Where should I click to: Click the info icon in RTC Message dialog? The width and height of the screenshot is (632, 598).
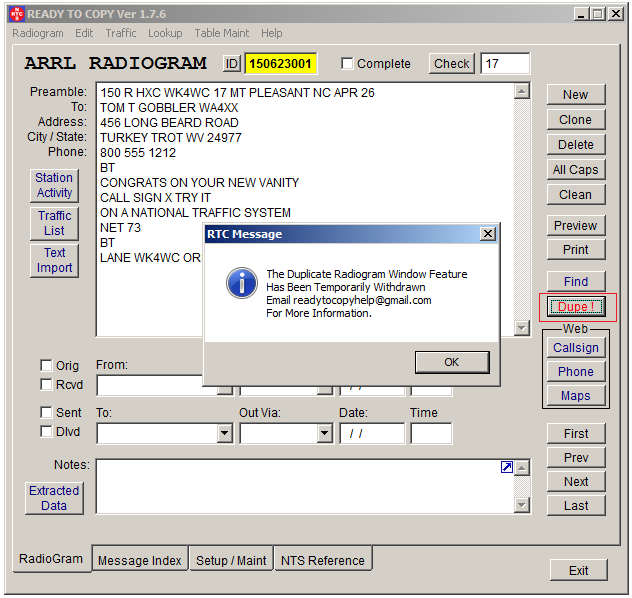[x=241, y=283]
